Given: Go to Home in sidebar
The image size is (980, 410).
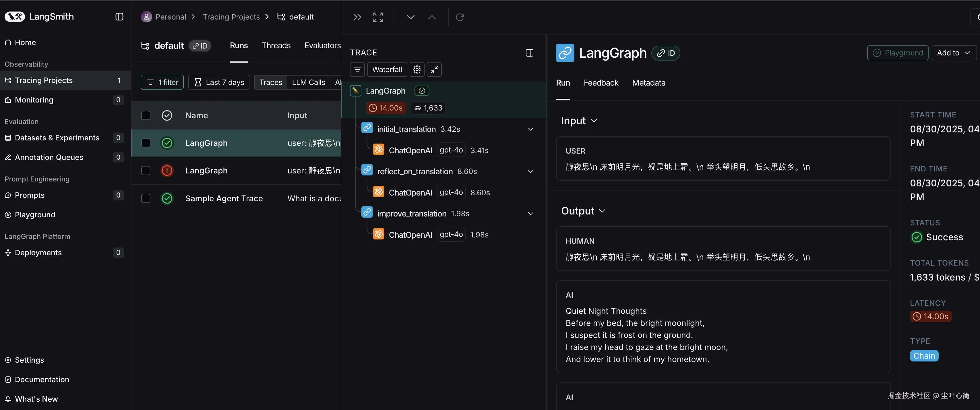Looking at the screenshot, I should click(65, 43).
